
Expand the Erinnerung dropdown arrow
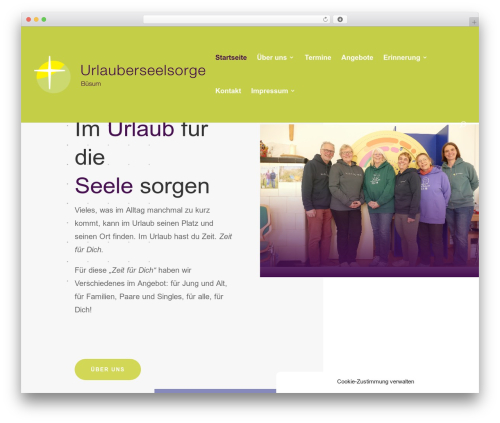[425, 58]
